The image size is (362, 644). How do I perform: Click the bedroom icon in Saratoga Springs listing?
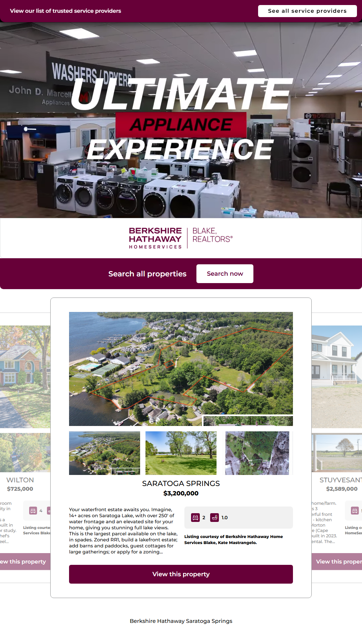click(195, 518)
